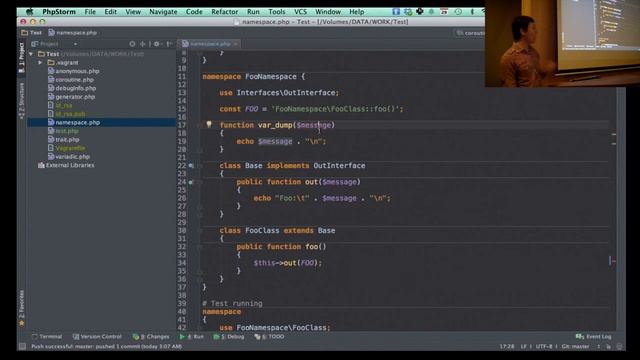Open the View menu
Image resolution: width=640 pixels, height=360 pixels.
pyautogui.click(x=133, y=12)
